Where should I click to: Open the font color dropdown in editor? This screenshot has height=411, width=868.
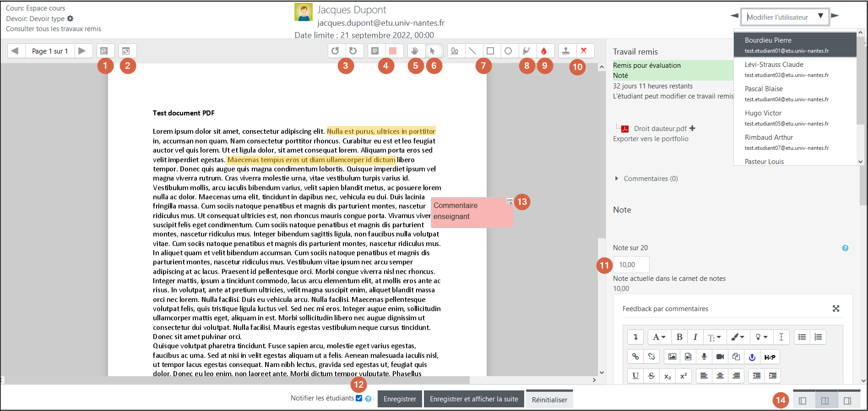coord(737,337)
